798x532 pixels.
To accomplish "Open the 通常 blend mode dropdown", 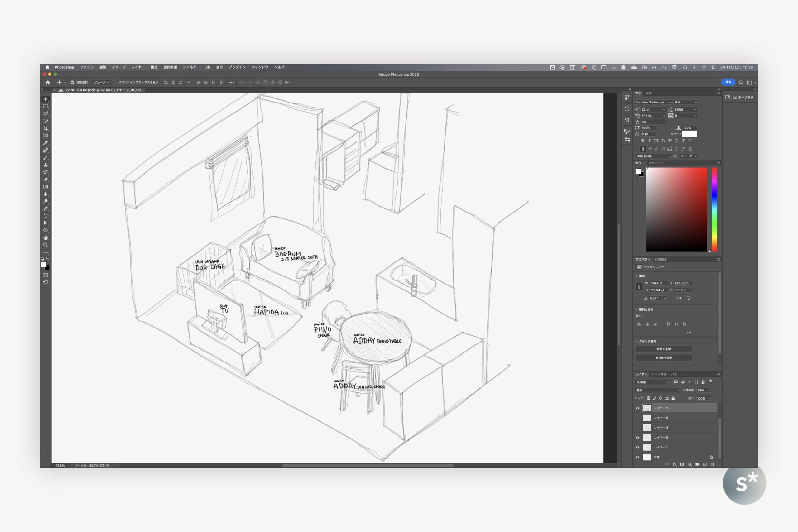I will tap(657, 390).
